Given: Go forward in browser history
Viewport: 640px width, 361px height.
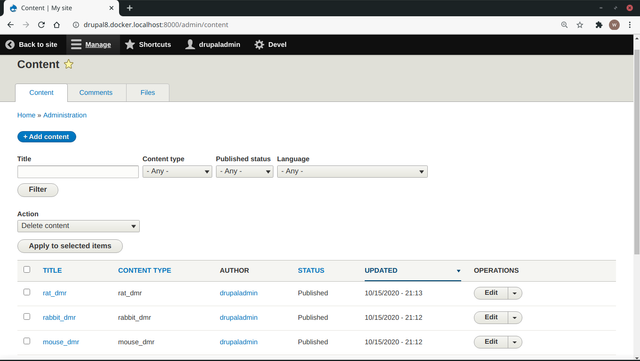Looking at the screenshot, I should pos(26,25).
